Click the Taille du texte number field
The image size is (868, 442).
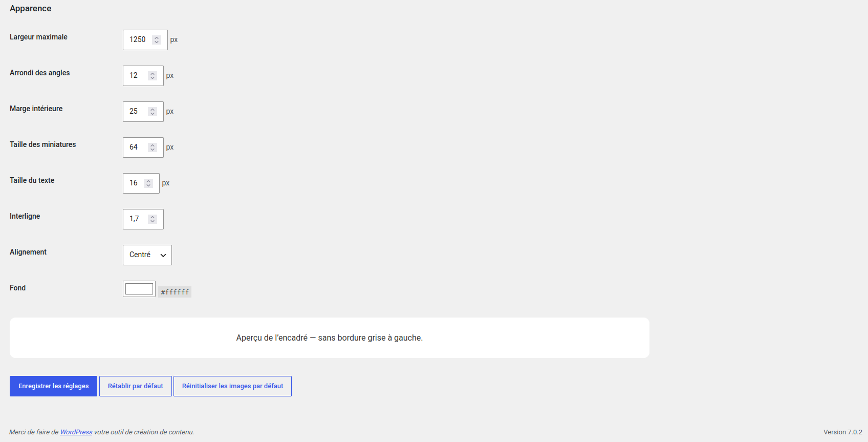coord(141,183)
